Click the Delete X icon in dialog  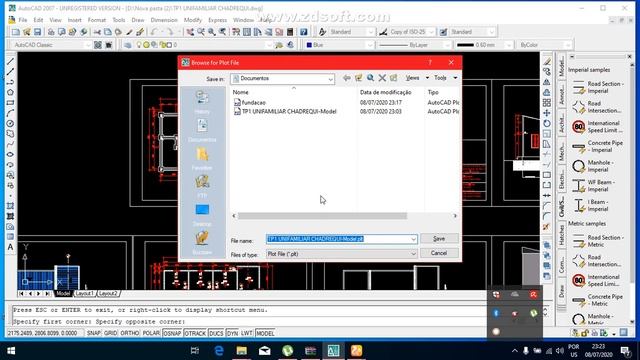(x=382, y=78)
